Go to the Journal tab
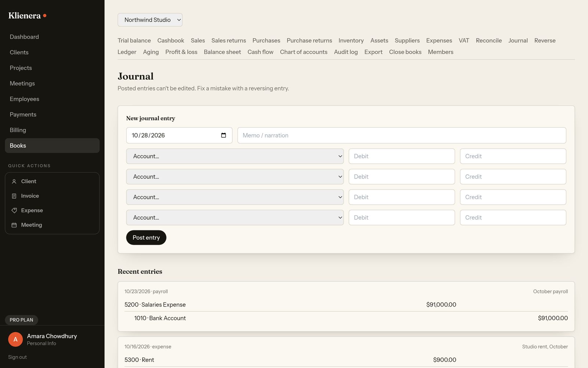Viewport: 588px width, 368px height. click(518, 40)
